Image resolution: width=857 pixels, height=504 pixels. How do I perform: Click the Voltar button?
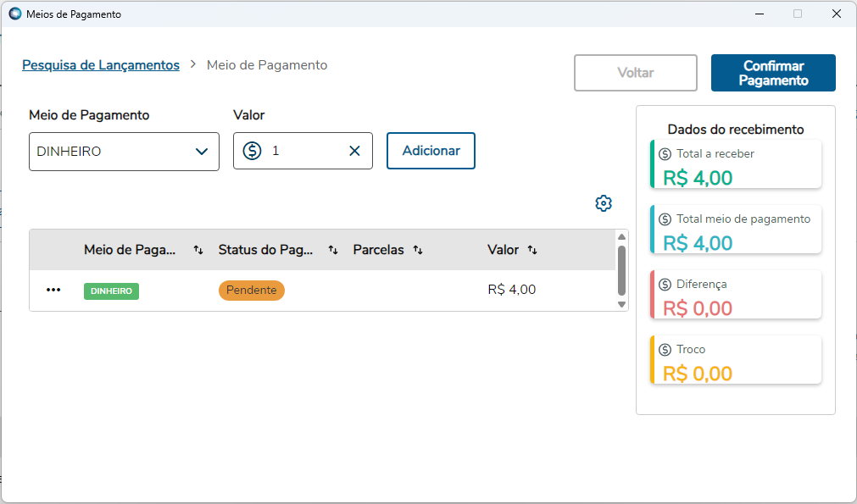(636, 73)
